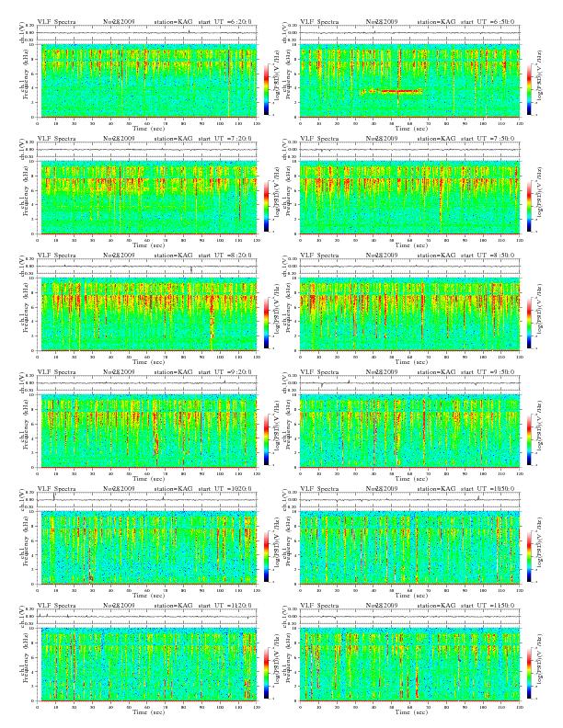This screenshot has height=728, width=563.
Task: Click the PSD color bar beside the 6:50:0 panel
Action: point(529,89)
